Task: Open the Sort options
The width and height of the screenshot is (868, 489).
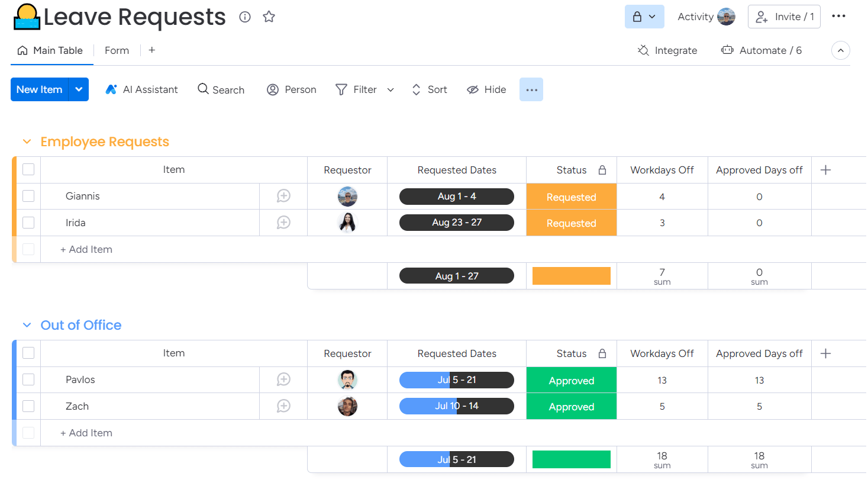Action: coord(429,89)
